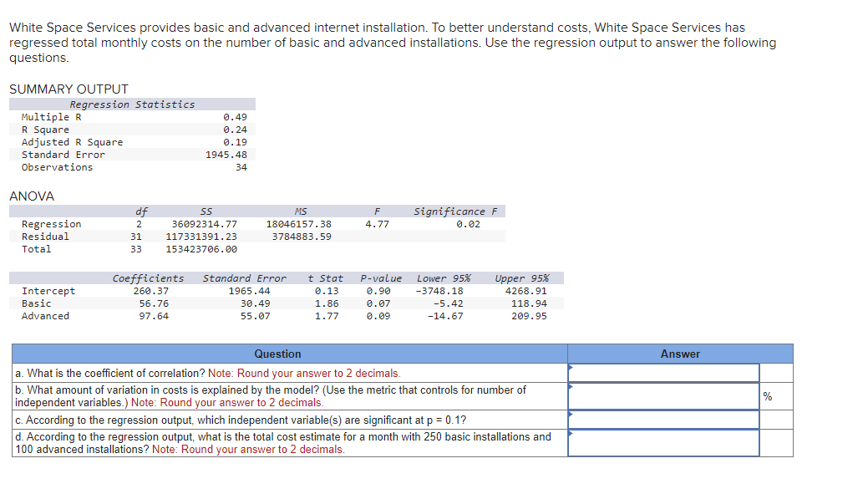This screenshot has width=868, height=489.
Task: Click the Total SS value 153423706.00
Action: click(x=201, y=249)
